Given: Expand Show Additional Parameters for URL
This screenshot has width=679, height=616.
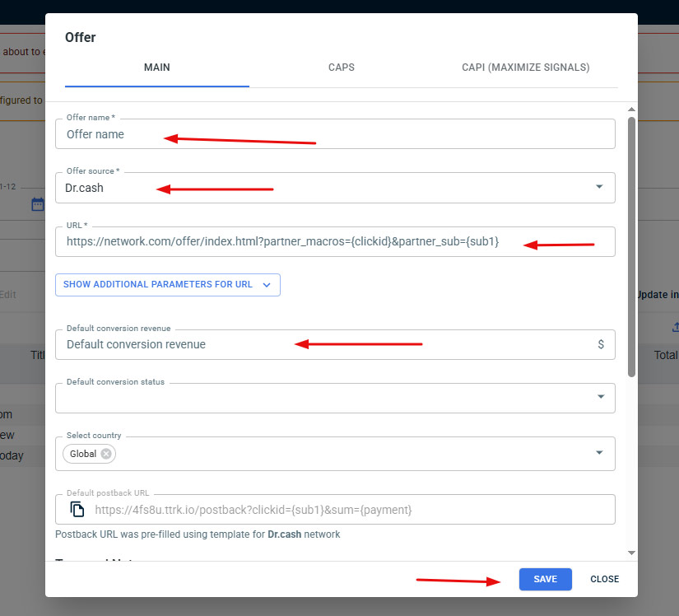Looking at the screenshot, I should coord(168,285).
